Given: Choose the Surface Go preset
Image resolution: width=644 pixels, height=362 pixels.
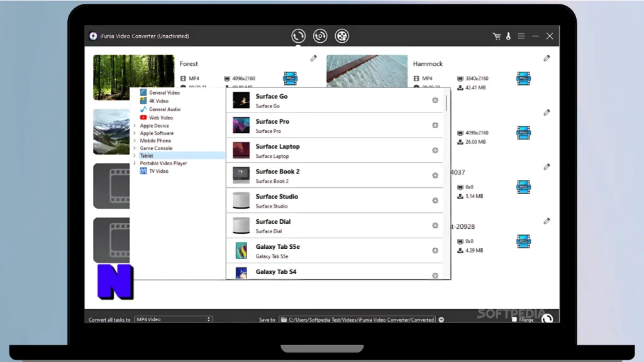Looking at the screenshot, I should pyautogui.click(x=335, y=100).
